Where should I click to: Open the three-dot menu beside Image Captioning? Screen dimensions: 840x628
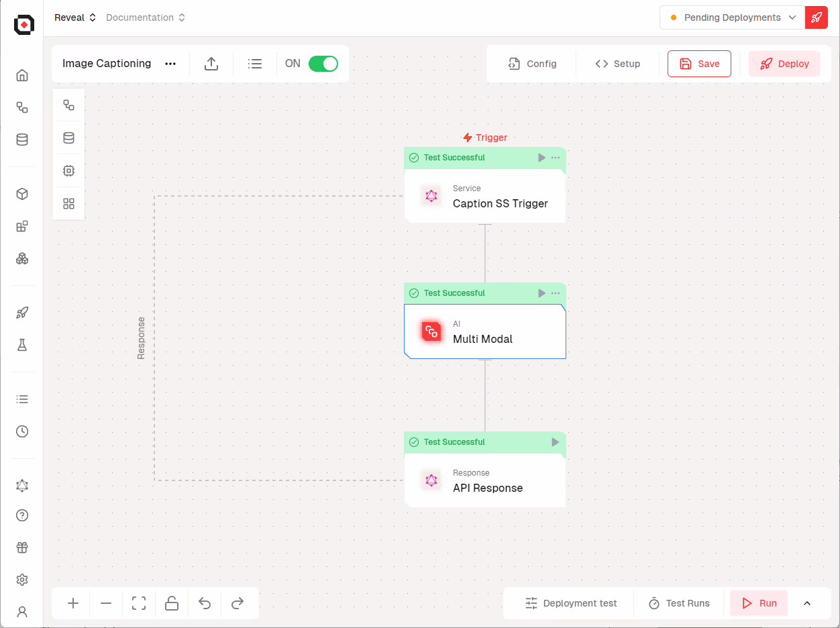(170, 64)
